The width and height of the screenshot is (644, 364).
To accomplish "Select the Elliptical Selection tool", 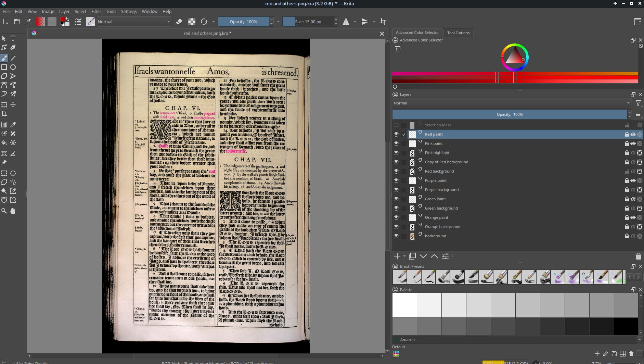I will coord(13,173).
